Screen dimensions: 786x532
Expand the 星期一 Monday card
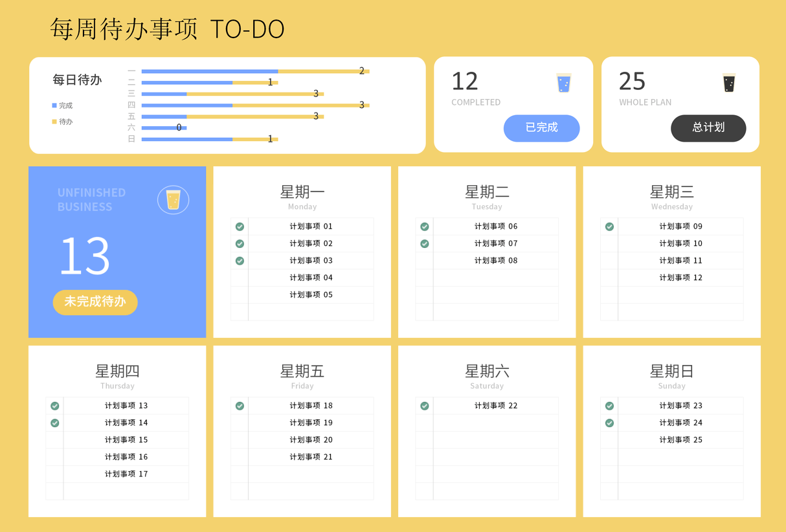click(302, 192)
